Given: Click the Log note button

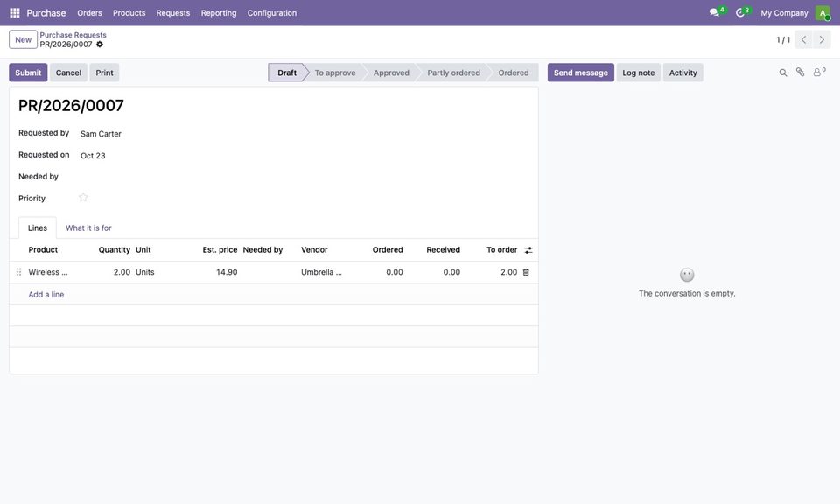Looking at the screenshot, I should [639, 73].
